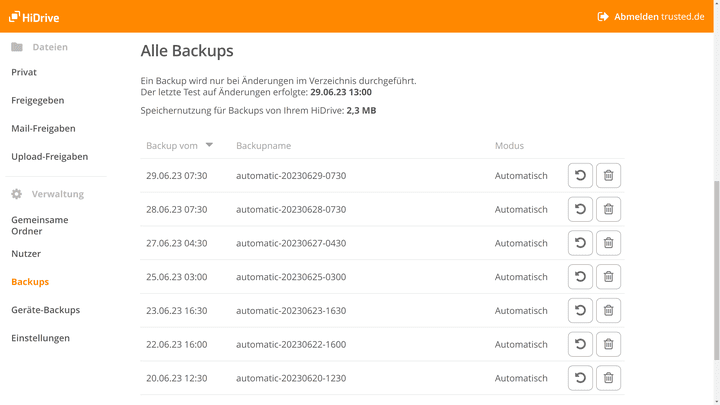Screen dimensions: 720x405
Task: Restore the backup from 22.06.23 16:00
Action: [580, 344]
